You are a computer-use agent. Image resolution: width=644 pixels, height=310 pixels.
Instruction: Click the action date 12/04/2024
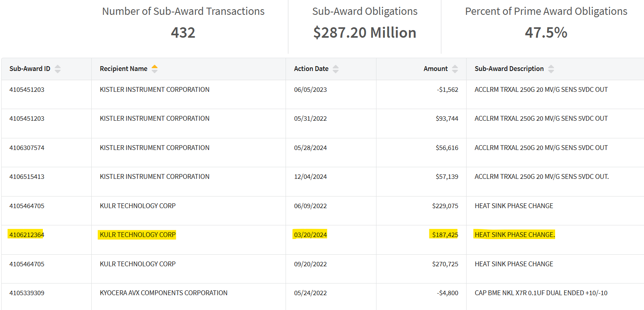(310, 177)
